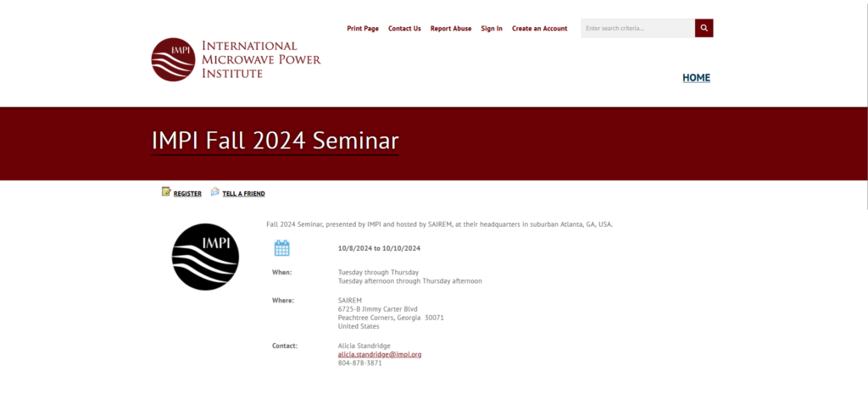Click the Tuesday through Thursday text

tap(378, 273)
